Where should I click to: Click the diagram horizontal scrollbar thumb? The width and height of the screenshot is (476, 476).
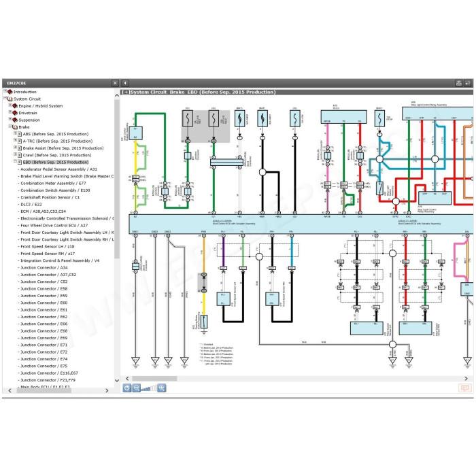click(x=154, y=379)
